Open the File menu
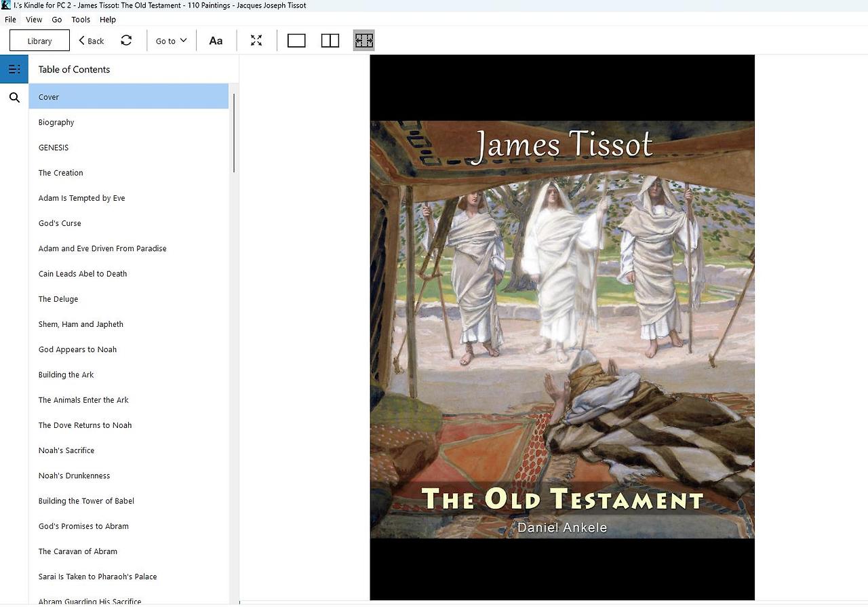The image size is (868, 607). (x=10, y=20)
